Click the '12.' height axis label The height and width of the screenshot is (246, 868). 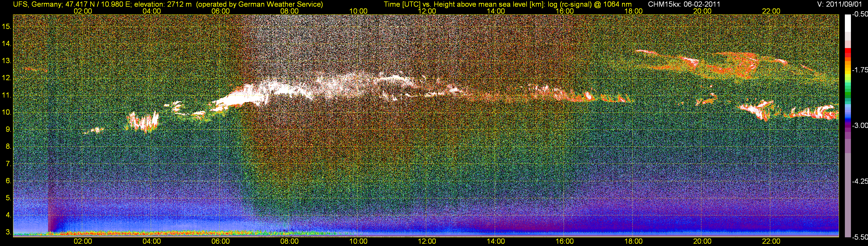7,78
